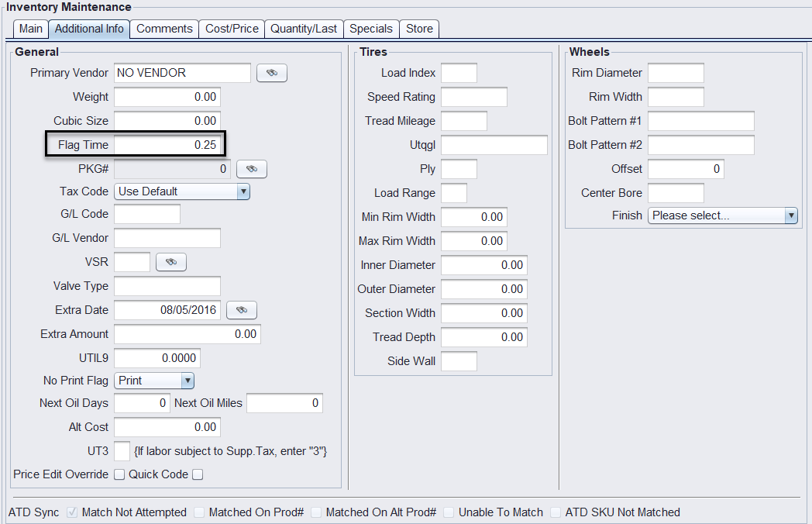The width and height of the screenshot is (812, 524).
Task: Select the Specials tab
Action: point(371,29)
